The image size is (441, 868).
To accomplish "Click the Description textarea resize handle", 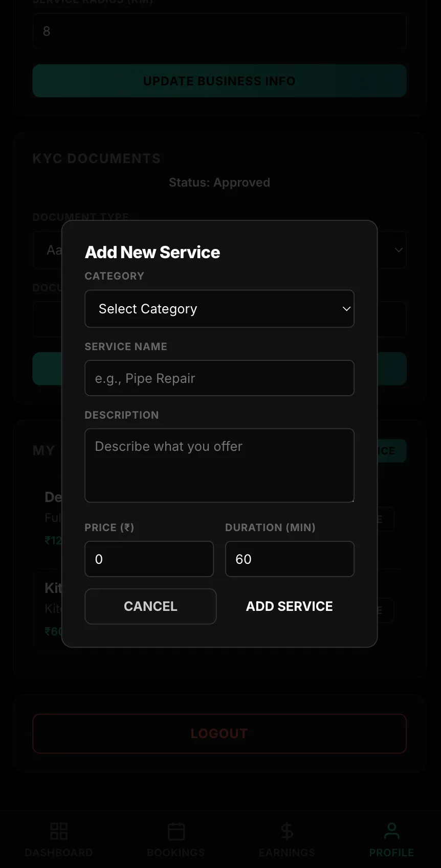I will pos(351,499).
